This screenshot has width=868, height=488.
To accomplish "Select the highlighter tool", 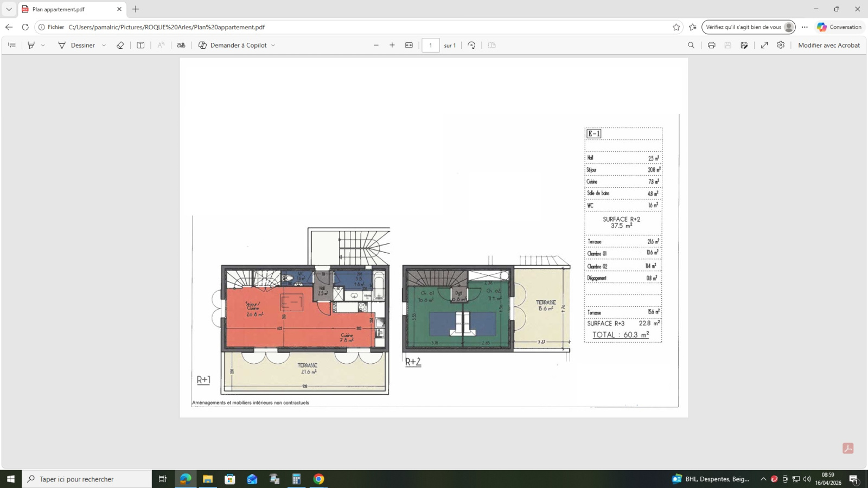I will pos(31,45).
